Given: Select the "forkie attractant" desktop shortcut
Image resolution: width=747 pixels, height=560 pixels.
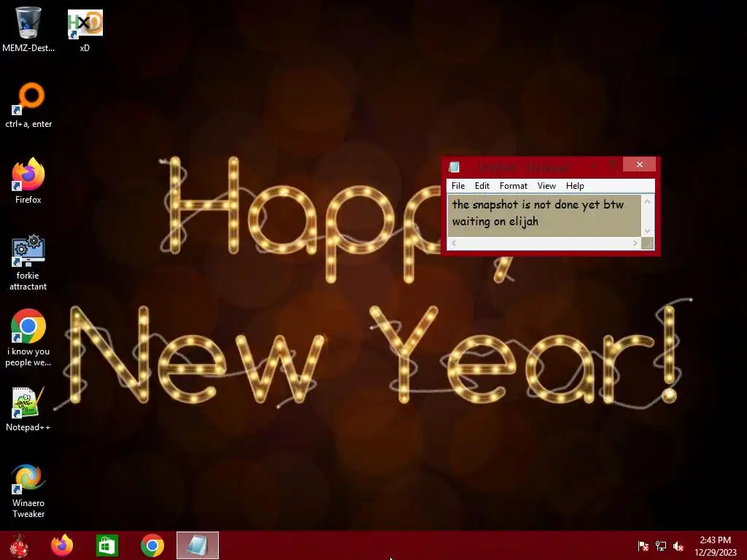Looking at the screenshot, I should [x=28, y=262].
